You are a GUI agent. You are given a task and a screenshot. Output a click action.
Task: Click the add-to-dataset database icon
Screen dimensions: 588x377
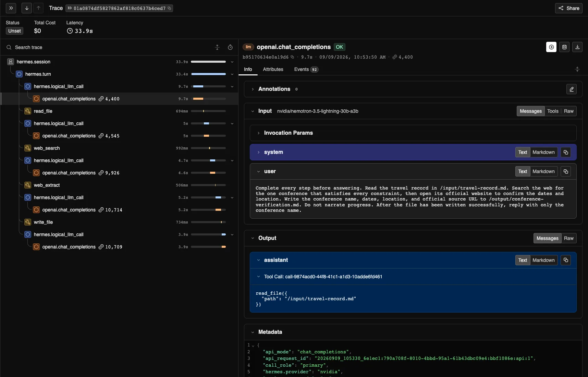(564, 47)
